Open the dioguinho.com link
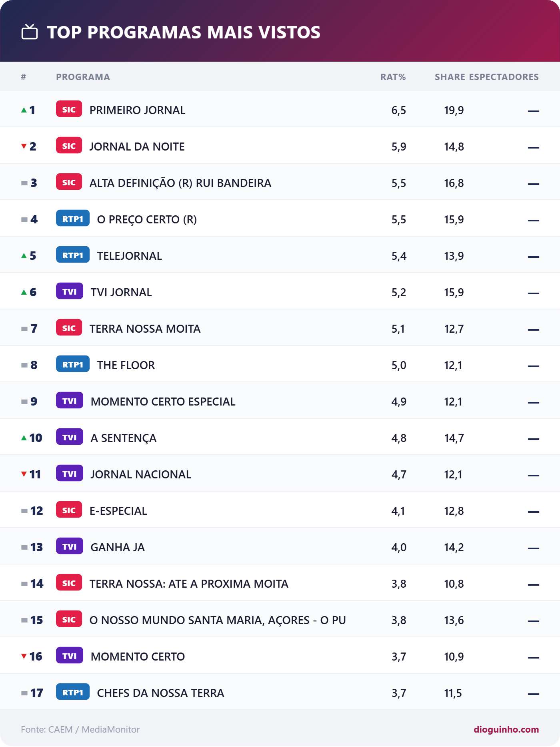This screenshot has width=560, height=747. click(x=506, y=729)
